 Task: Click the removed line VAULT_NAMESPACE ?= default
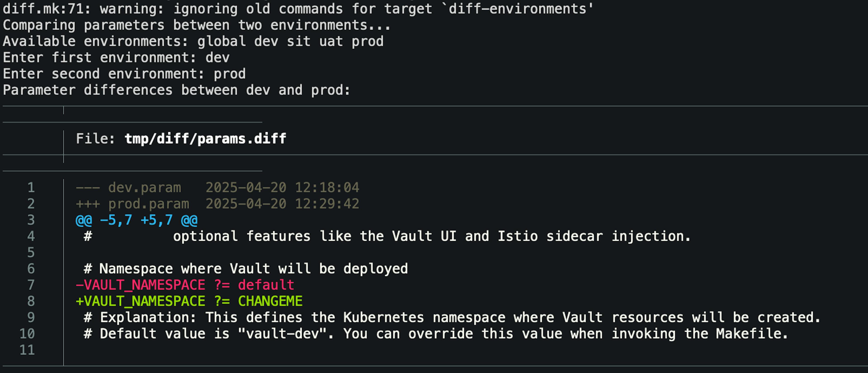(185, 285)
